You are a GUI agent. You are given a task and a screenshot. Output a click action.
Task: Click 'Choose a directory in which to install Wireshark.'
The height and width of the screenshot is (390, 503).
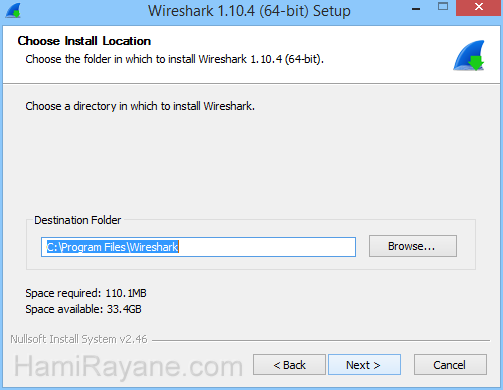click(140, 106)
